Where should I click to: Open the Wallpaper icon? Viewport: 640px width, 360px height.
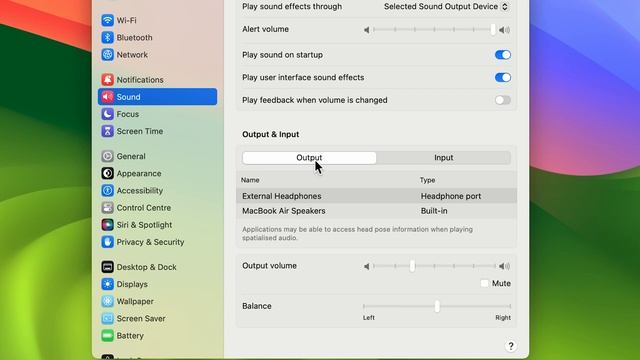click(107, 301)
